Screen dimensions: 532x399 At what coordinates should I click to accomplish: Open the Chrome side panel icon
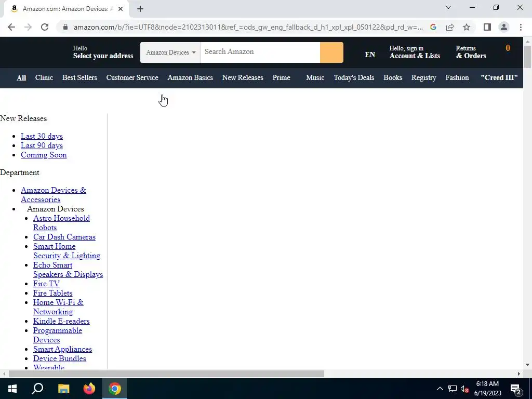(487, 27)
